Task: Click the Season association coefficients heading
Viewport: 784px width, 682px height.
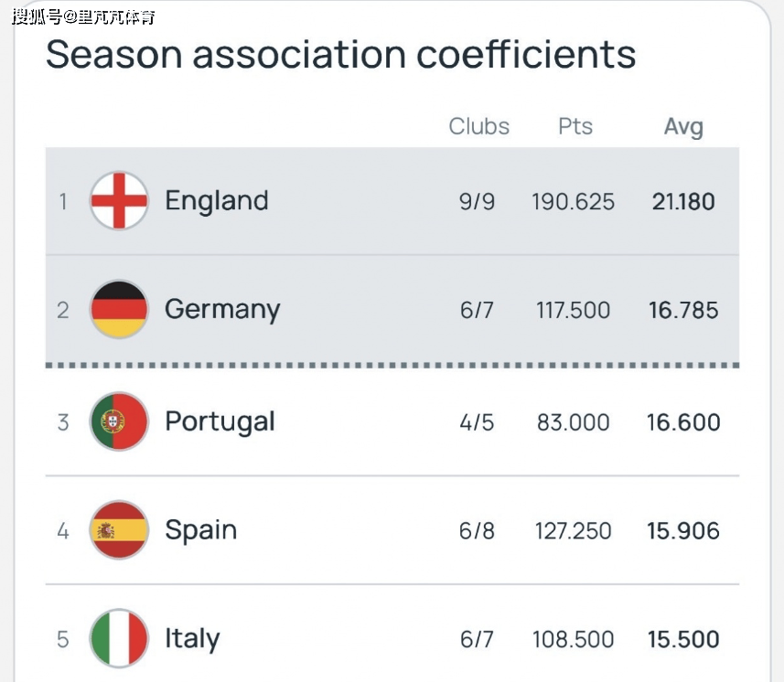Action: click(x=340, y=55)
